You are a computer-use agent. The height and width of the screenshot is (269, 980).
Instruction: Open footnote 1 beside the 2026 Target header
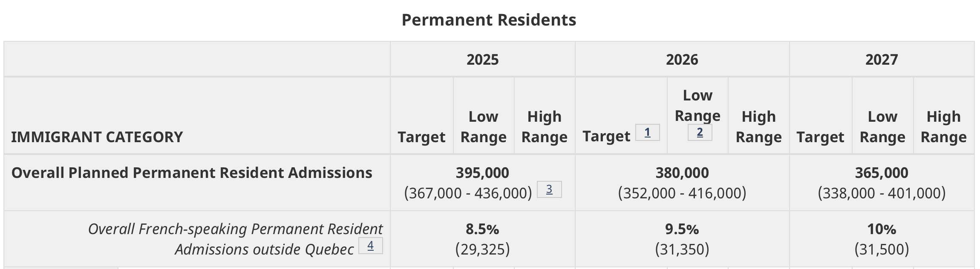point(647,133)
